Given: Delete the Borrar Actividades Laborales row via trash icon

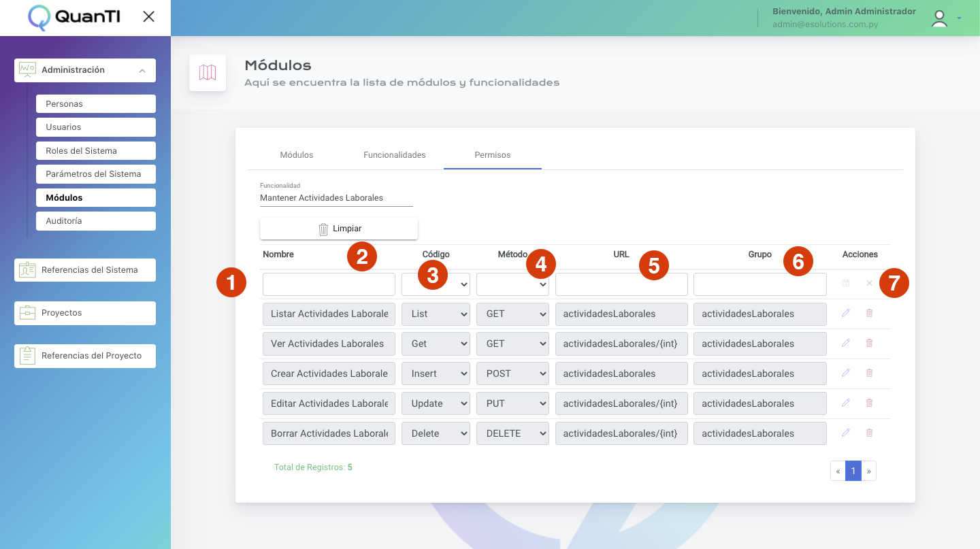Looking at the screenshot, I should (869, 433).
